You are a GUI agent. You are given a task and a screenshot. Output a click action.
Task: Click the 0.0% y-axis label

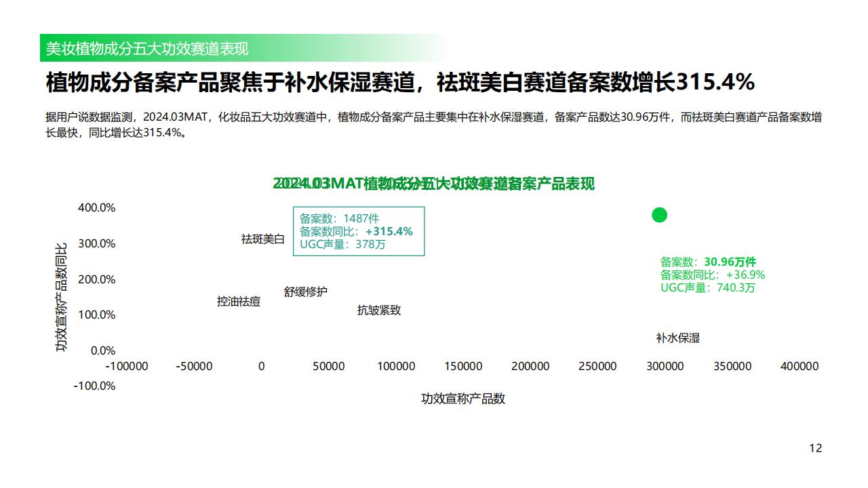pos(103,350)
